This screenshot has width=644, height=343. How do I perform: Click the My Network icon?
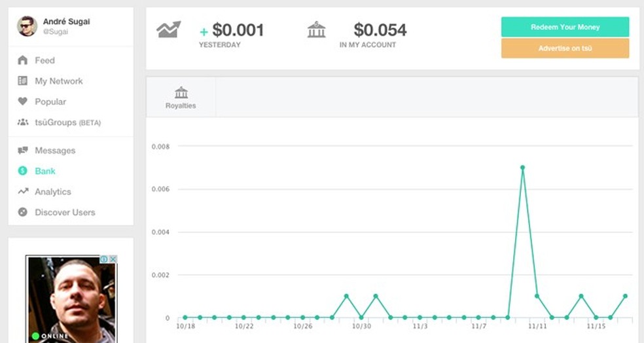click(22, 81)
